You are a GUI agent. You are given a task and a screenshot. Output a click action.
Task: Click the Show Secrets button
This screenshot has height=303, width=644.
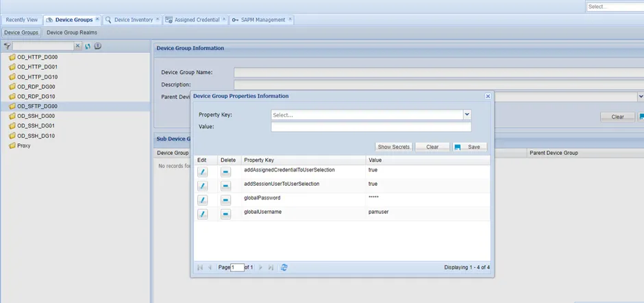pos(393,147)
